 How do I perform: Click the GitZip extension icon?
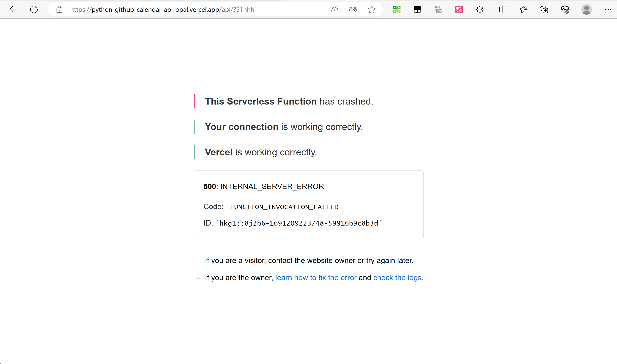[x=438, y=10]
